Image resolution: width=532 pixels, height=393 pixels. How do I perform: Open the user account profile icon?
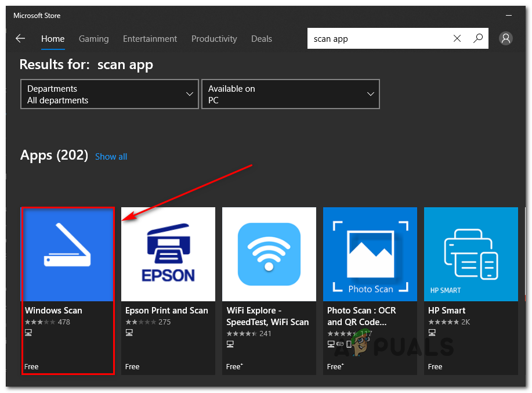[506, 39]
